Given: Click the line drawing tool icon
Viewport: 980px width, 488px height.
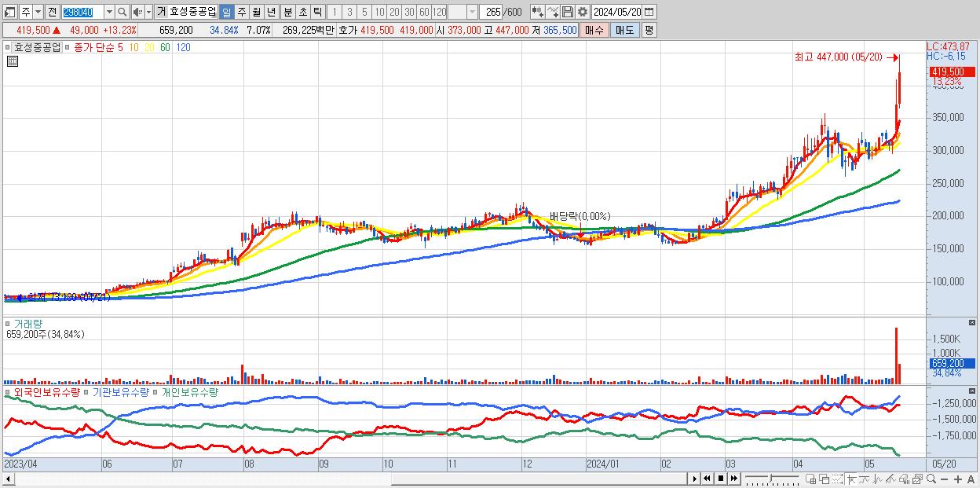Looking at the screenshot, I should pos(552,12).
